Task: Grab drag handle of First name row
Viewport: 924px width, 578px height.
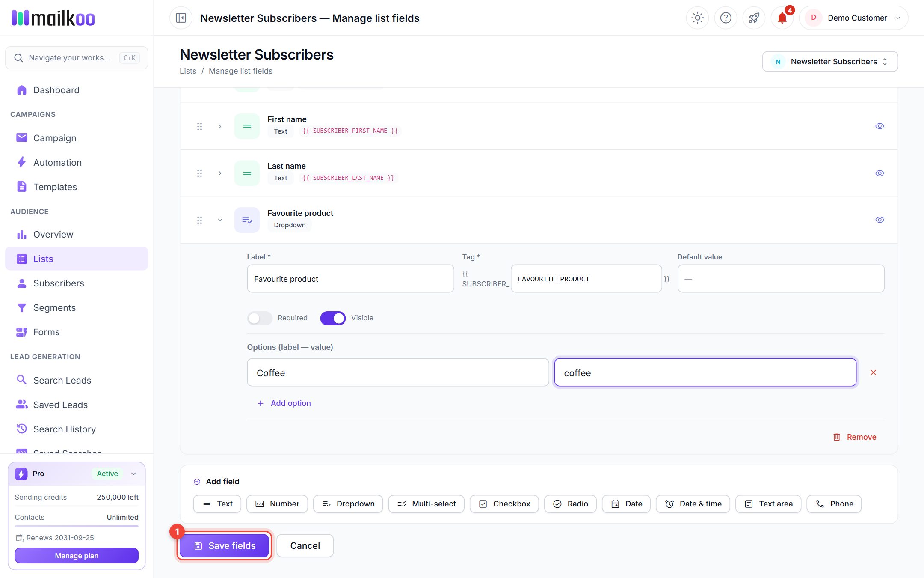Action: tap(199, 126)
